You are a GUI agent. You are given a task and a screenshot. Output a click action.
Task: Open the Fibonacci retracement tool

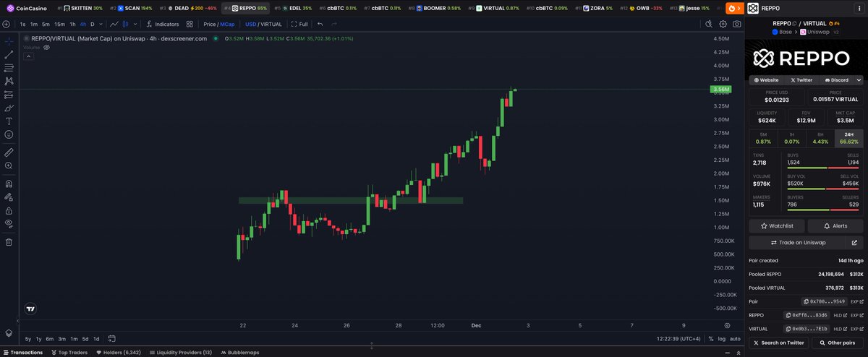[9, 68]
